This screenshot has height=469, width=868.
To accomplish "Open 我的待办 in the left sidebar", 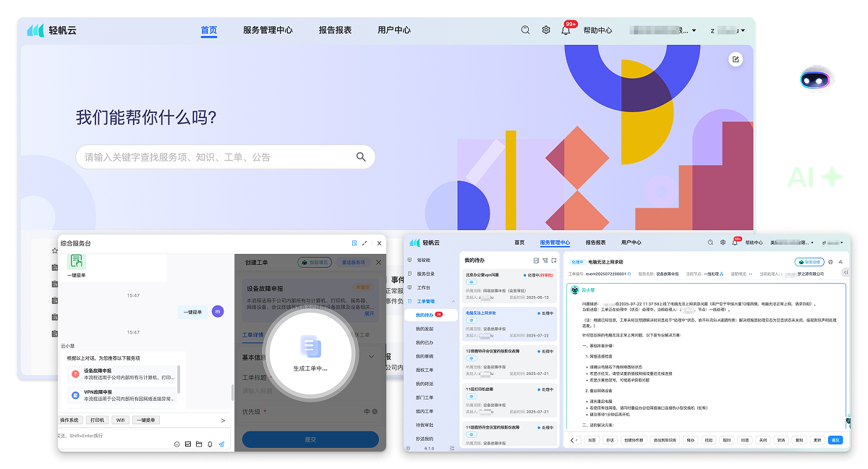I will [x=425, y=315].
